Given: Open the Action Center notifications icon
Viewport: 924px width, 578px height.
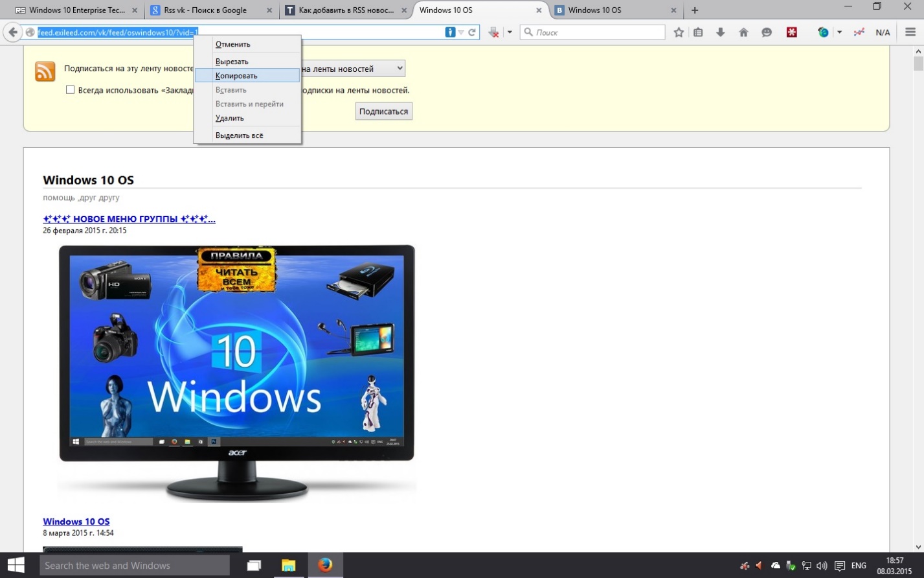Looking at the screenshot, I should coord(840,566).
